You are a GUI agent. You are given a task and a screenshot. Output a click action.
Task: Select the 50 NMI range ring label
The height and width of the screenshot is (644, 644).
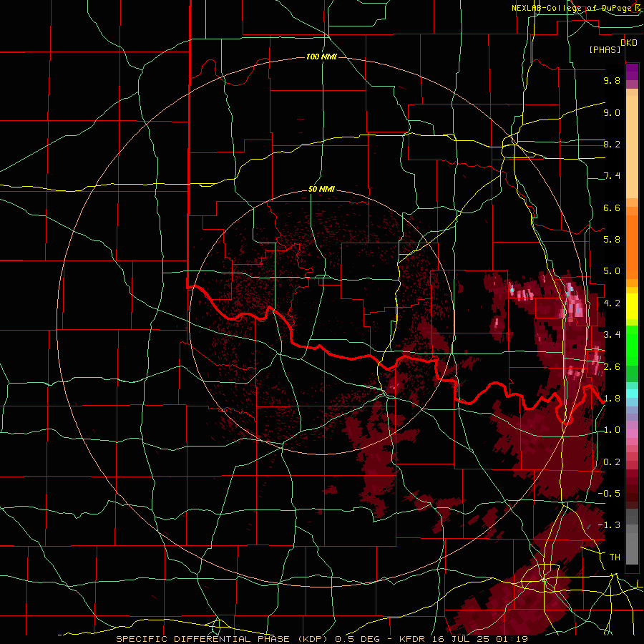coord(321,190)
